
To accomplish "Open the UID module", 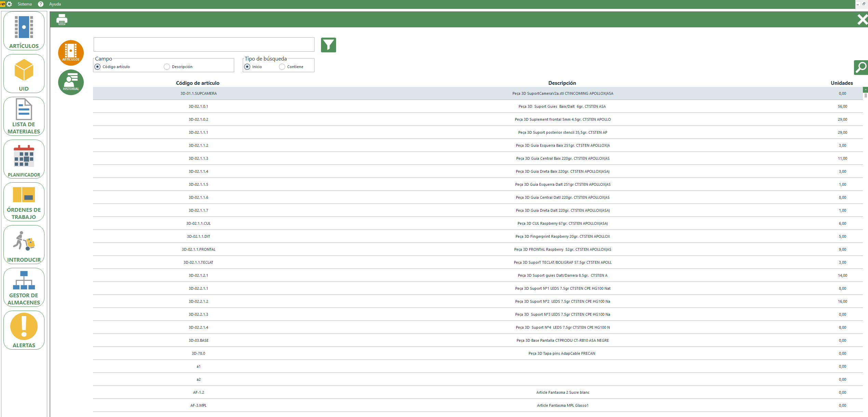I will tap(24, 74).
